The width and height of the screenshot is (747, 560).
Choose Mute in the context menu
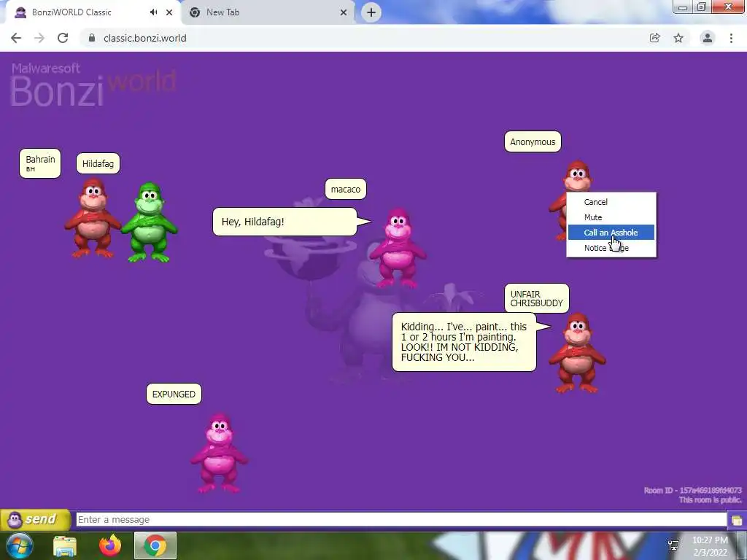pos(611,217)
